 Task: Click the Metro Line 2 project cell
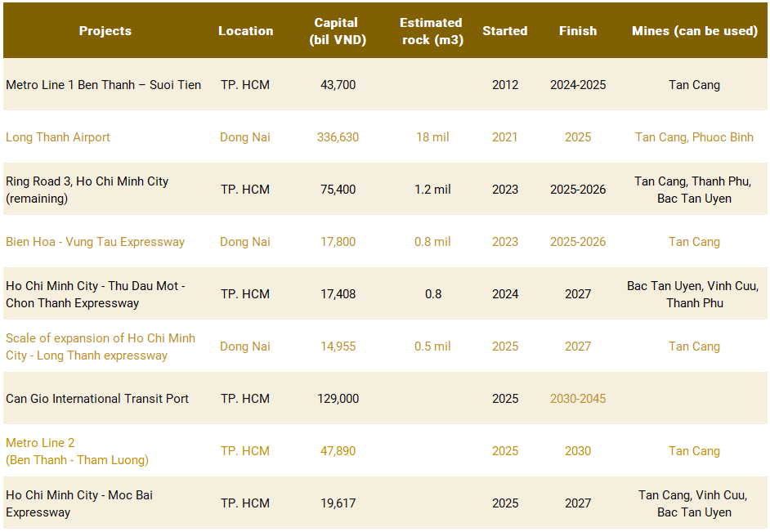tap(77, 451)
